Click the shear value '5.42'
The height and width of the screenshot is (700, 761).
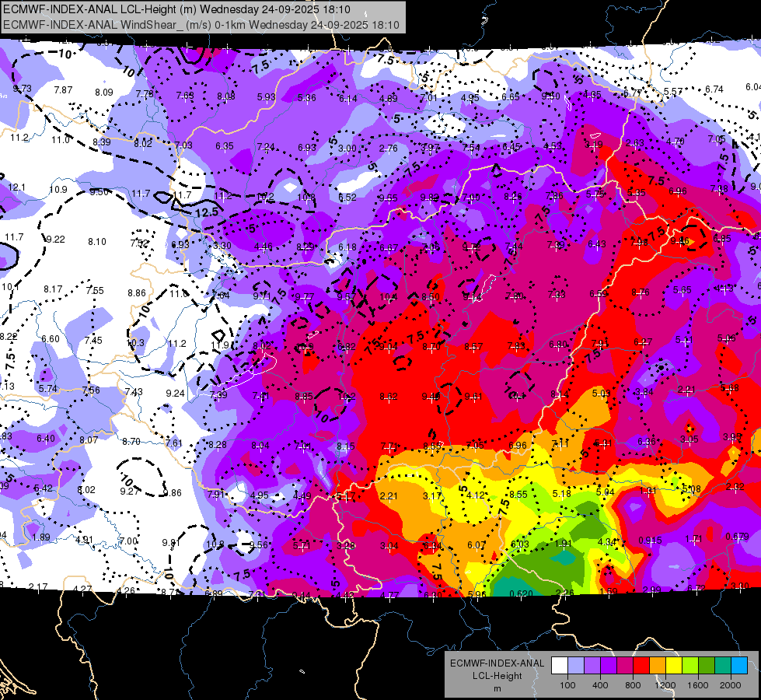pos(44,488)
